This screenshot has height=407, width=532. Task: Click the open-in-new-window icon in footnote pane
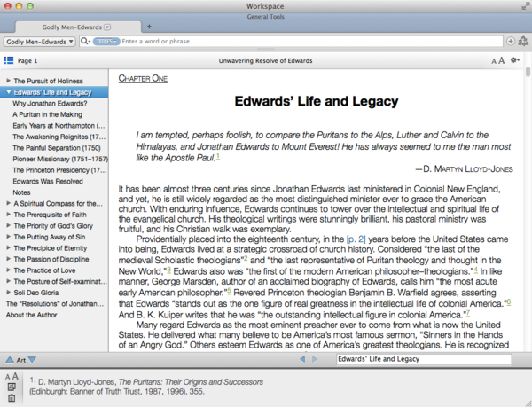pos(12,387)
